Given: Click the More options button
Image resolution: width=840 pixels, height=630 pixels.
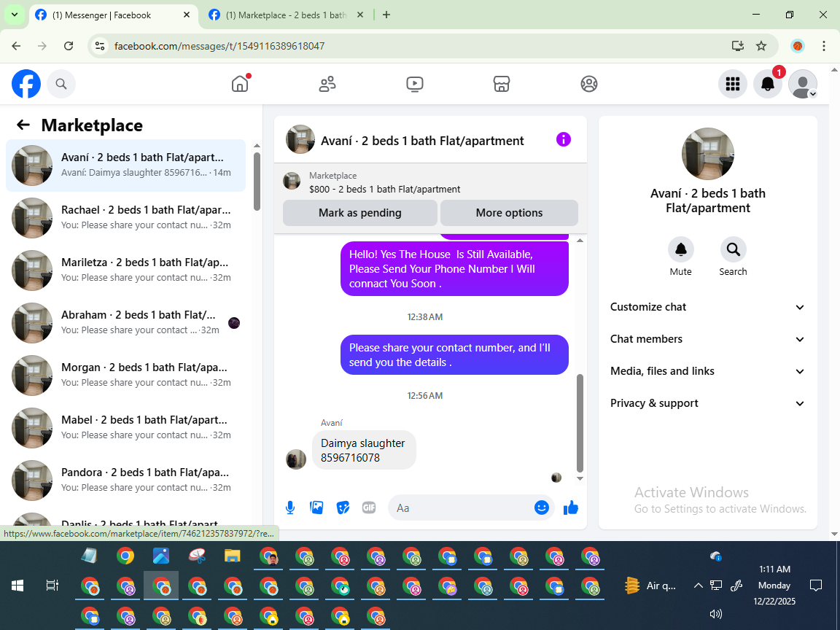Looking at the screenshot, I should pos(509,213).
